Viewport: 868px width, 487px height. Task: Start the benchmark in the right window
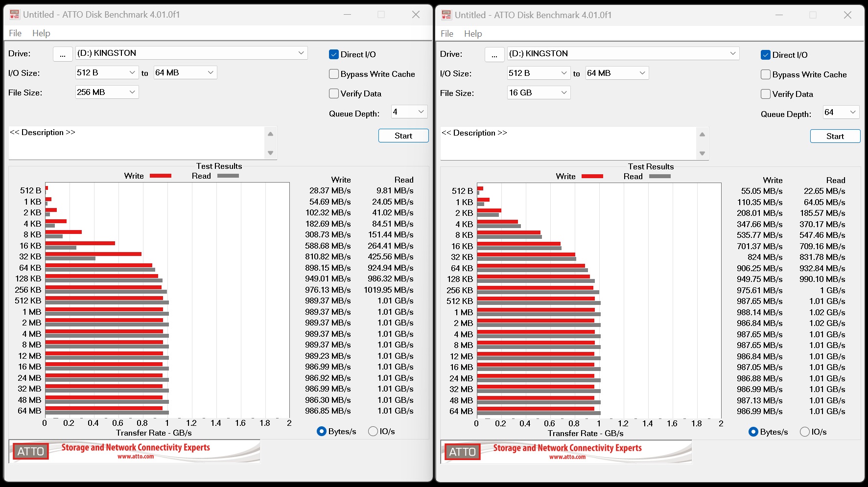[x=835, y=136]
